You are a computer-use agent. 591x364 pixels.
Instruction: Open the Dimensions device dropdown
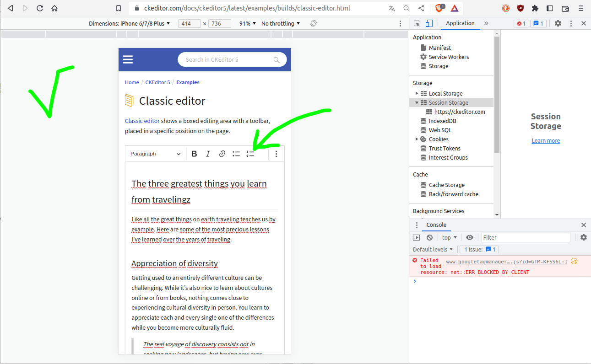pos(130,23)
